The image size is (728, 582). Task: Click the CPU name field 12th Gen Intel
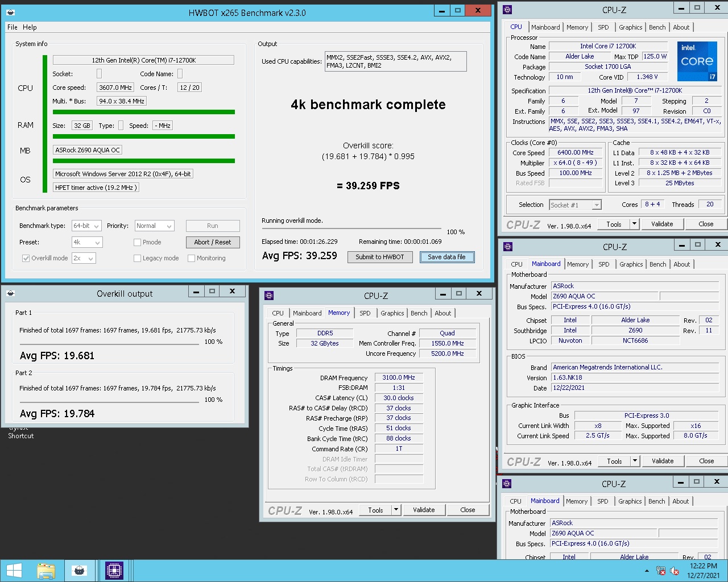143,60
